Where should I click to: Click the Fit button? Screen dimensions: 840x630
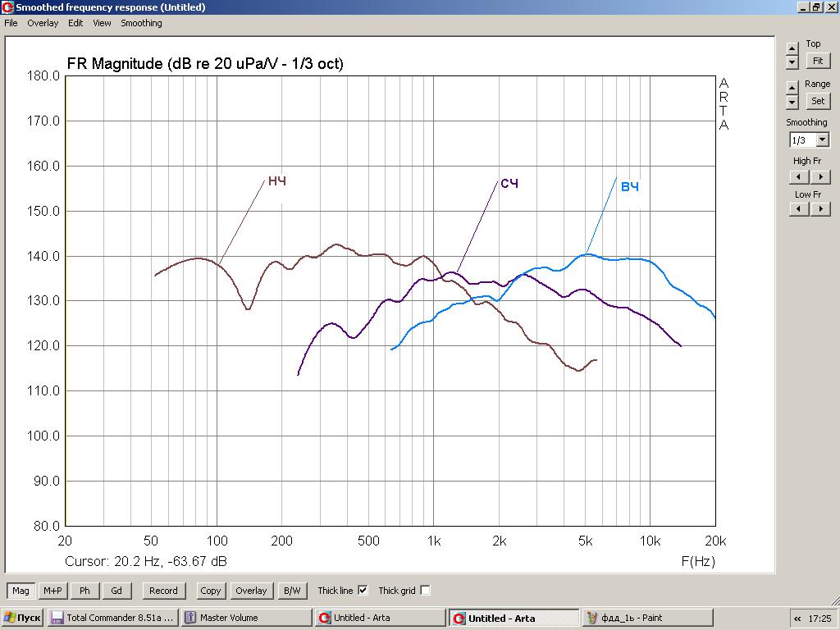(818, 61)
